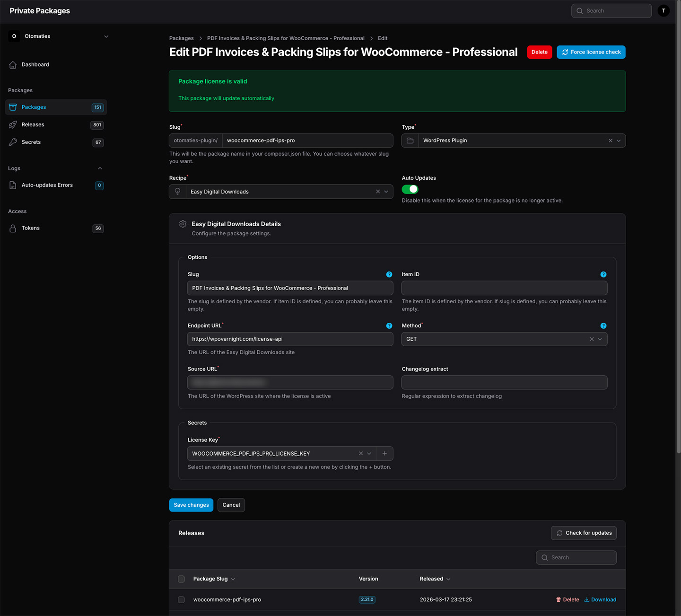This screenshot has height=616, width=681.
Task: Click the Packages box icon in sidebar
Action: (x=13, y=107)
